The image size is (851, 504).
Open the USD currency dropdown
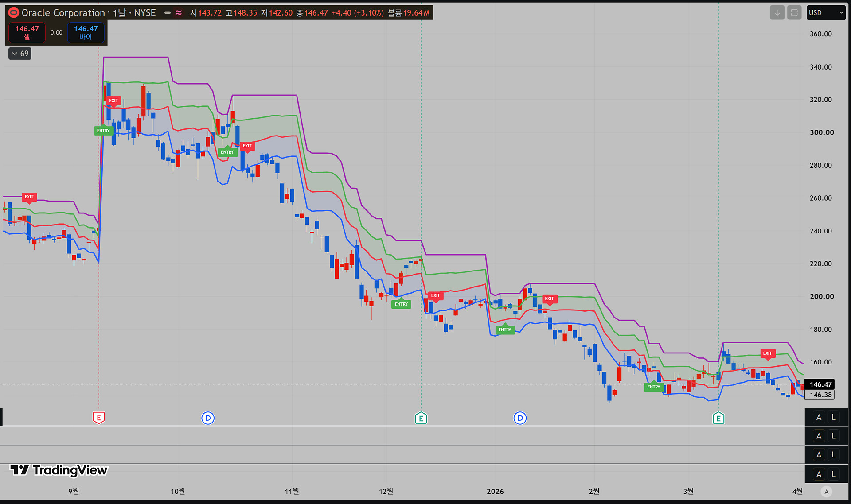pos(826,12)
